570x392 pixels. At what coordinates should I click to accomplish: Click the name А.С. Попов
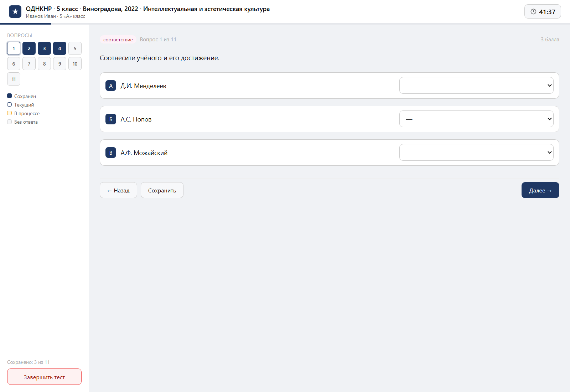136,119
